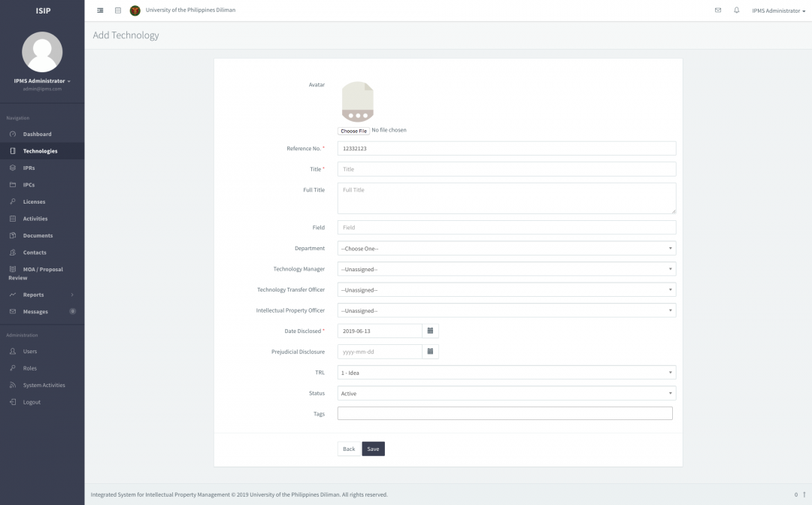Open the Technology Manager dropdown

507,269
